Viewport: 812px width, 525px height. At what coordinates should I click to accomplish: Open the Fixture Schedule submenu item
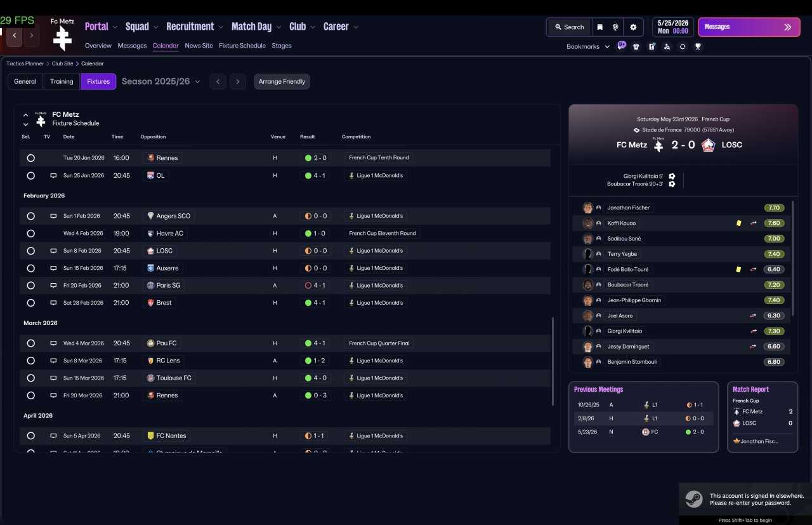242,46
